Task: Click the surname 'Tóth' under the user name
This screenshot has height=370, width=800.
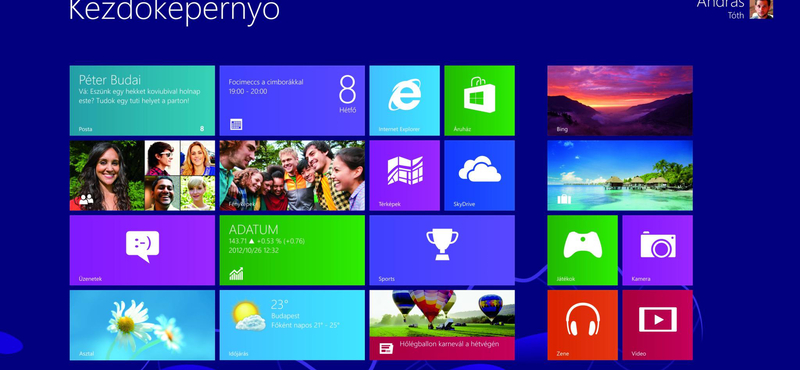Action: (x=736, y=15)
